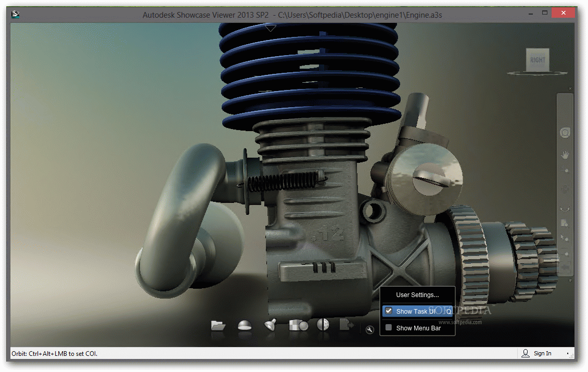Click the Autodesk Showcase app icon in title bar
Screen dimensions: 588x372
pos(16,15)
